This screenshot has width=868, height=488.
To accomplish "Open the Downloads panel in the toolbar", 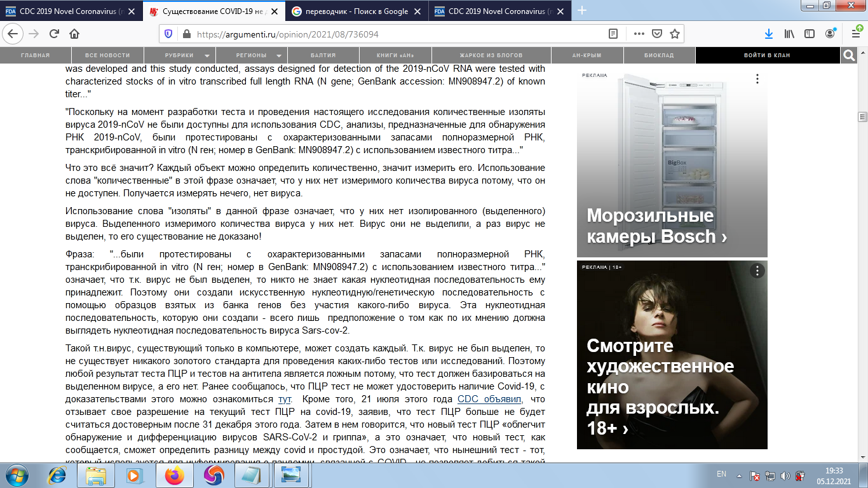I will coord(768,34).
